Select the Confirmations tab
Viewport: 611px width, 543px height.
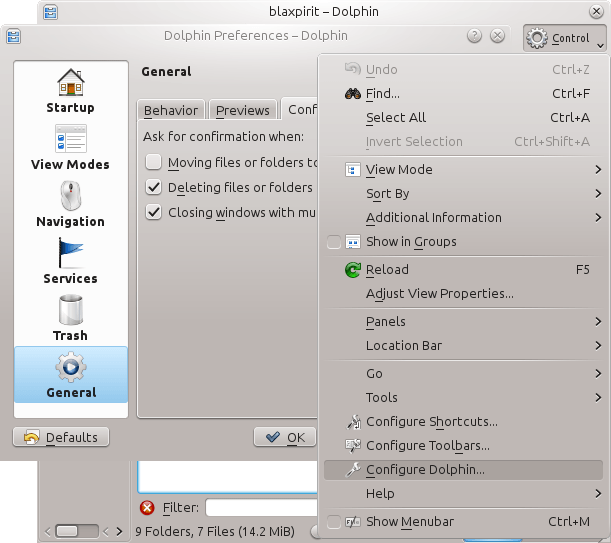(x=299, y=109)
